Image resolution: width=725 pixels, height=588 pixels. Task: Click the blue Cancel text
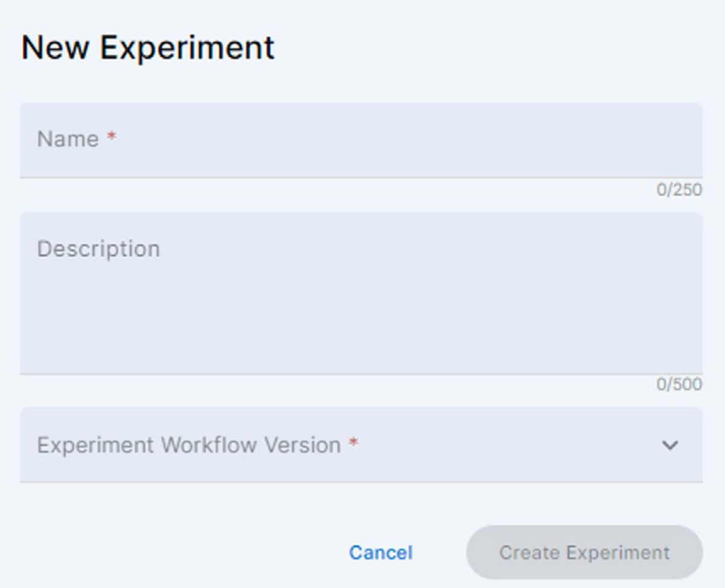(381, 552)
